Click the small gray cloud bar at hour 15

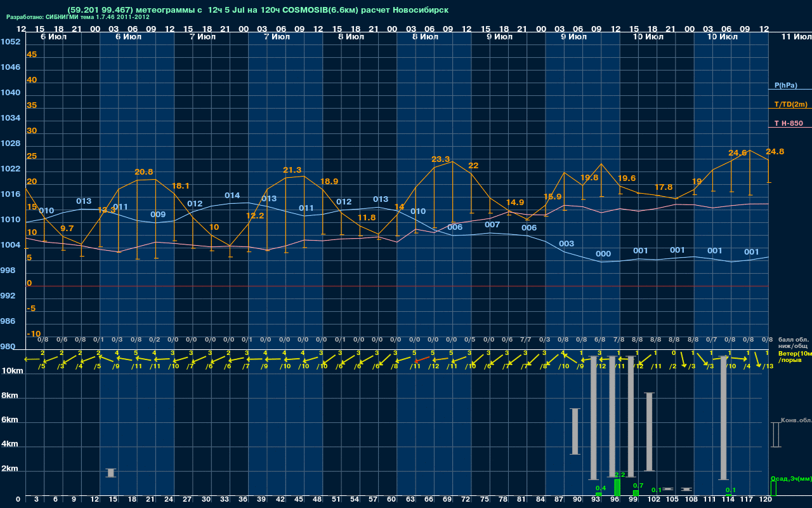pos(111,472)
